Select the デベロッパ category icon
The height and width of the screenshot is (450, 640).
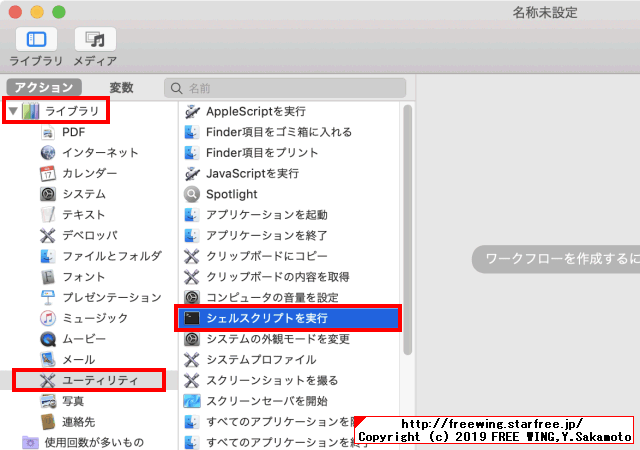48,236
